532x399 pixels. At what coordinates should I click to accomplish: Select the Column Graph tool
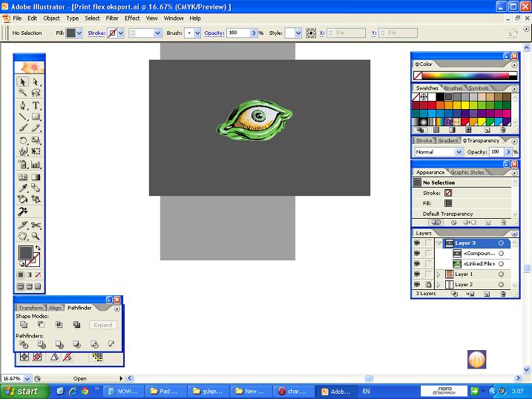pyautogui.click(x=36, y=165)
